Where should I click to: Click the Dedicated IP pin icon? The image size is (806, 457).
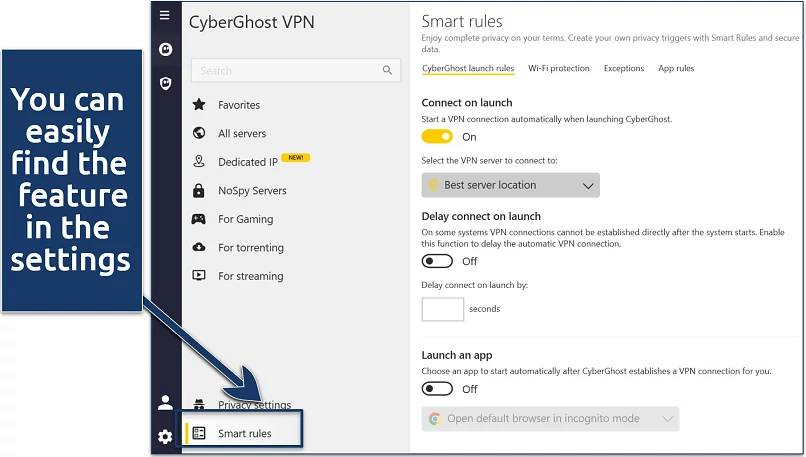(x=199, y=161)
